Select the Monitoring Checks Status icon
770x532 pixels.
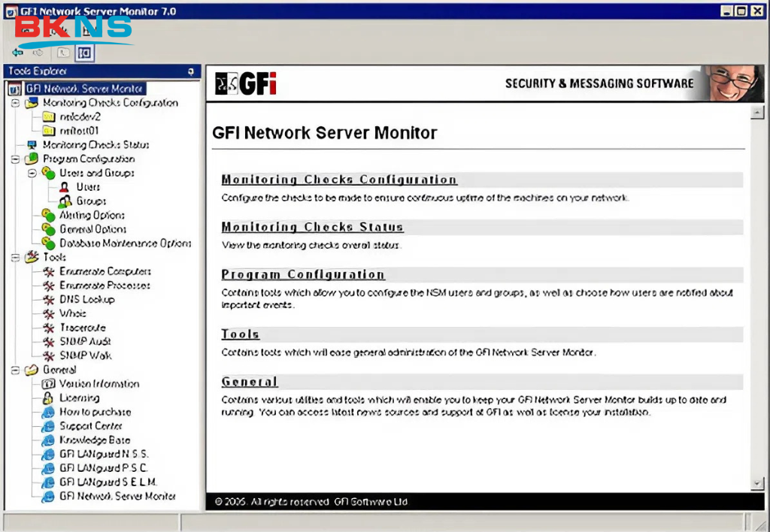pos(82,144)
